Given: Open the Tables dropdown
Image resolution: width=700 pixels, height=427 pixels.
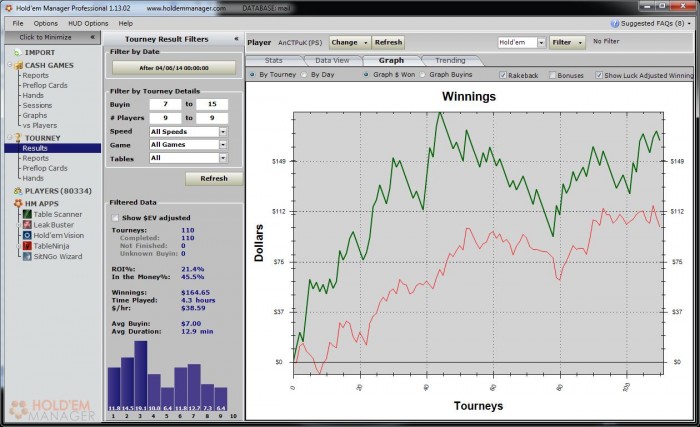Looking at the screenshot, I should point(223,158).
